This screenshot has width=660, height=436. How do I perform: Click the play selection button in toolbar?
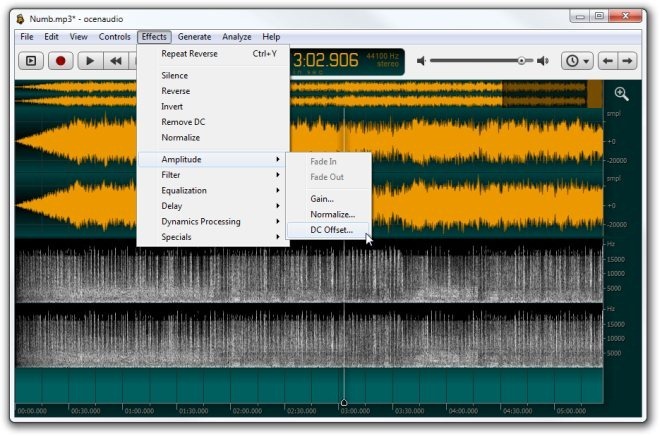pyautogui.click(x=31, y=61)
